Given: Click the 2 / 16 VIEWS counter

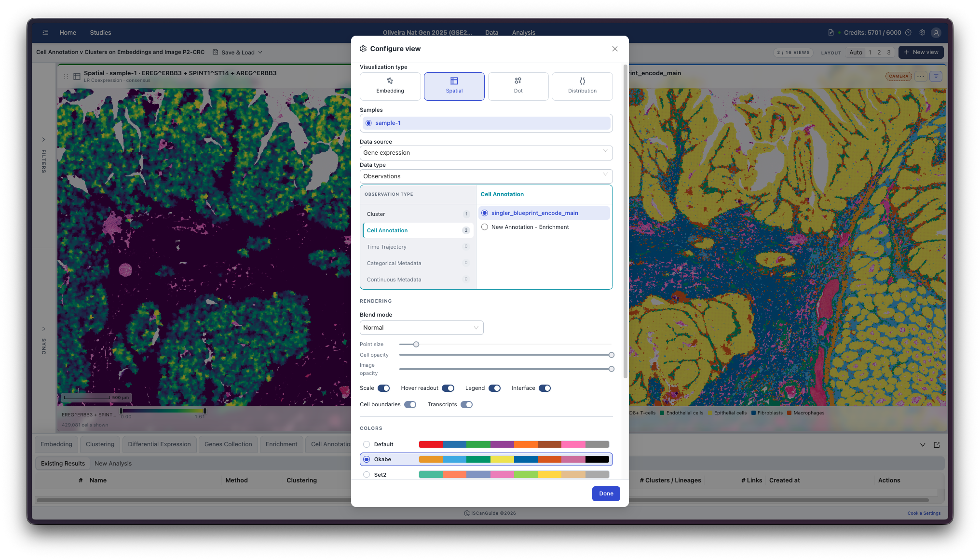Looking at the screenshot, I should (x=793, y=52).
